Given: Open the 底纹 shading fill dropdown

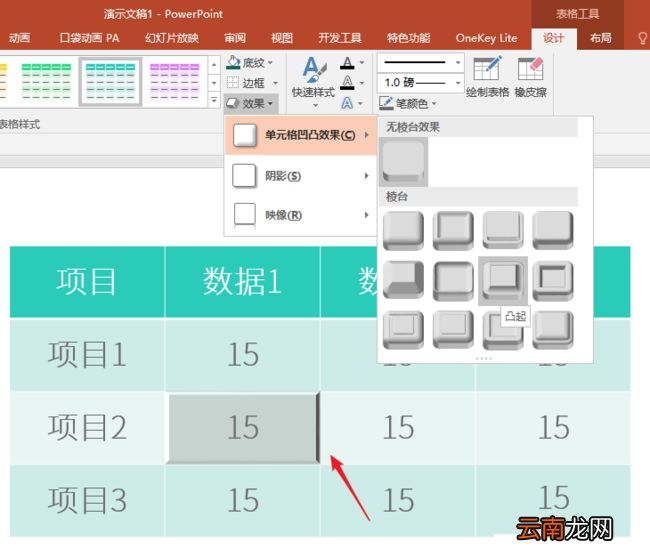Looking at the screenshot, I should click(250, 63).
